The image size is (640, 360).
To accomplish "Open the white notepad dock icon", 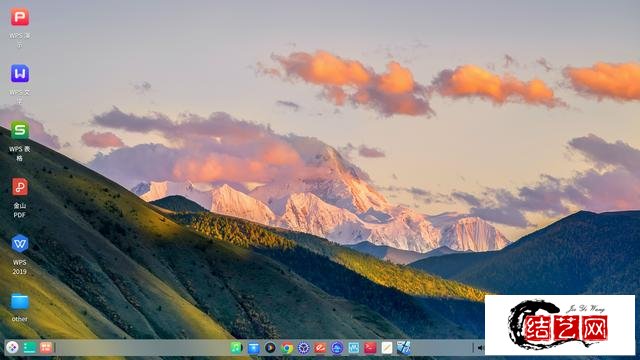I will [387, 348].
